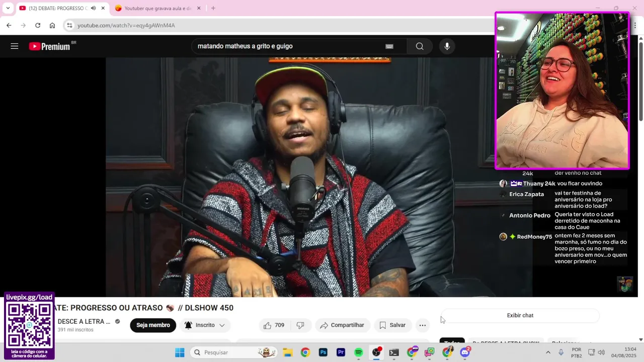644x362 pixels.
Task: Open OBS Studio from the taskbar
Action: click(376, 352)
